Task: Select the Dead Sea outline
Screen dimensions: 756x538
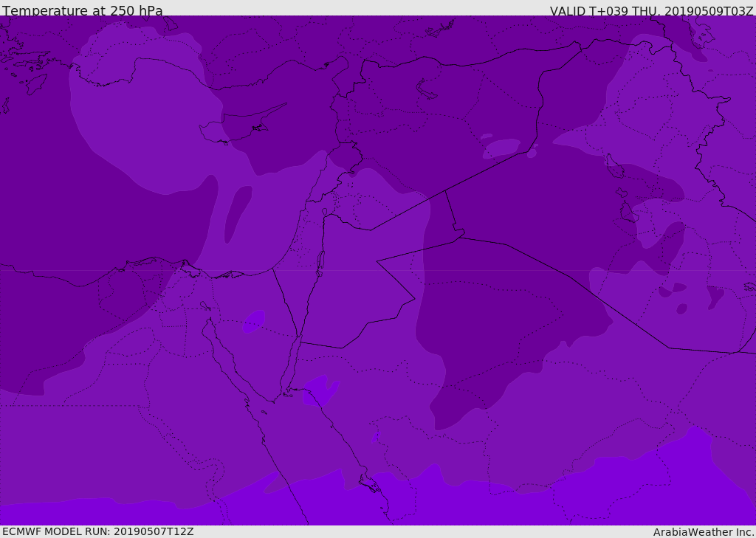Action: 320,261
